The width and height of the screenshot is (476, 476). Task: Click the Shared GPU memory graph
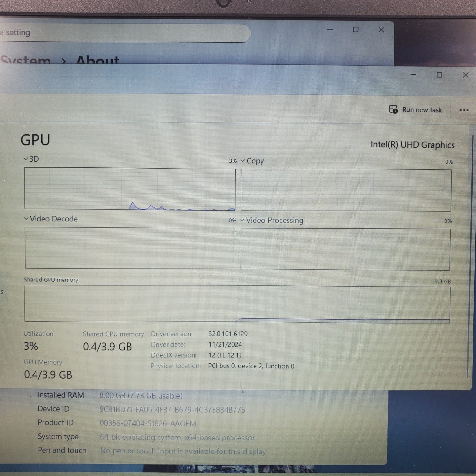[237, 304]
